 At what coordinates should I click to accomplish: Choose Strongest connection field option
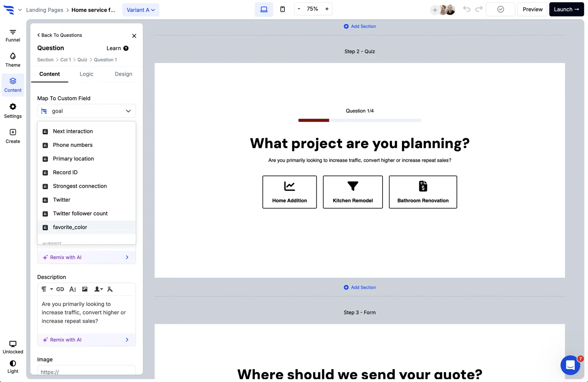tap(87, 186)
